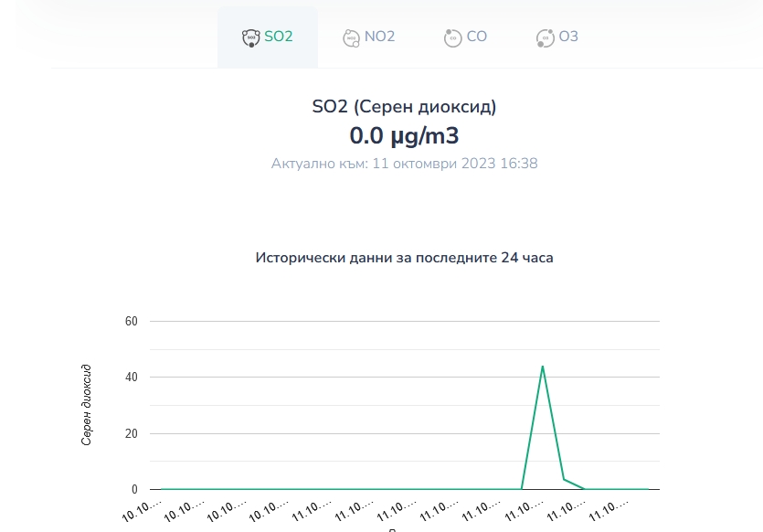Click the 20 value on the y-axis
This screenshot has height=532, width=763.
pos(131,433)
